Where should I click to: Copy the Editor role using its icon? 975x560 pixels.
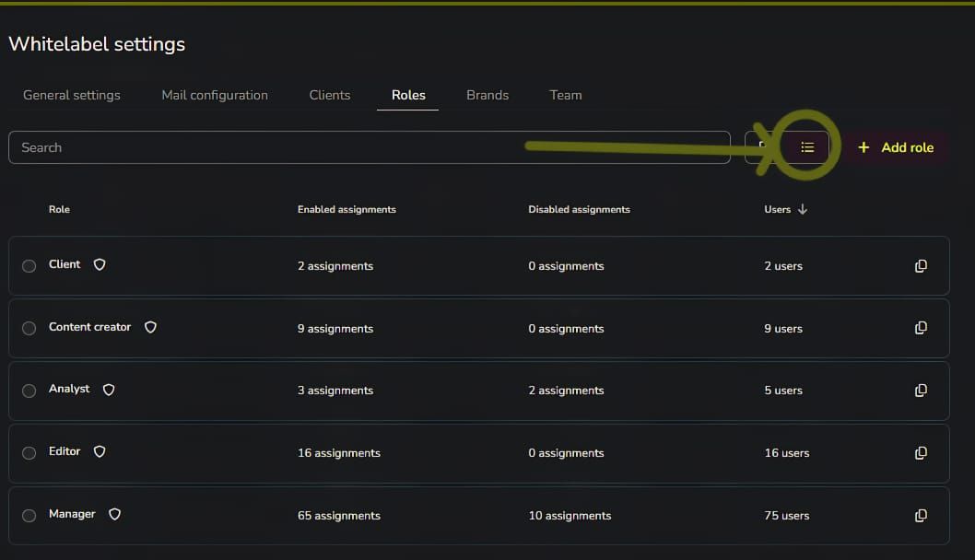(921, 453)
